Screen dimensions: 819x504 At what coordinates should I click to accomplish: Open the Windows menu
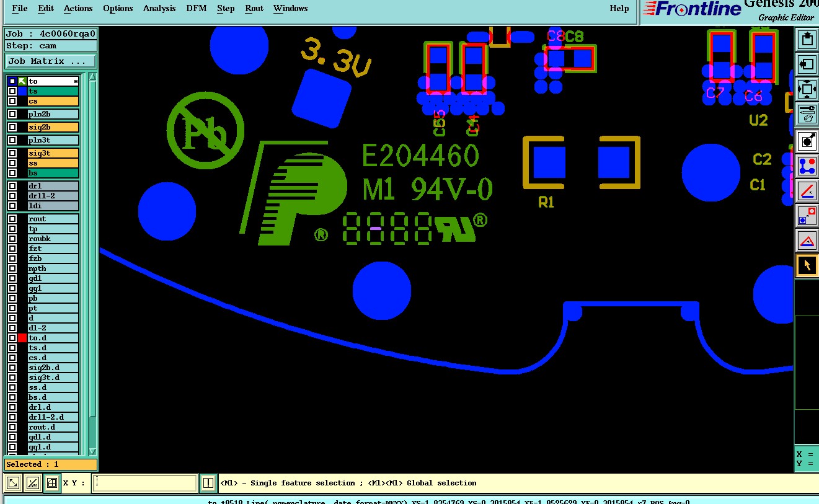click(x=291, y=9)
